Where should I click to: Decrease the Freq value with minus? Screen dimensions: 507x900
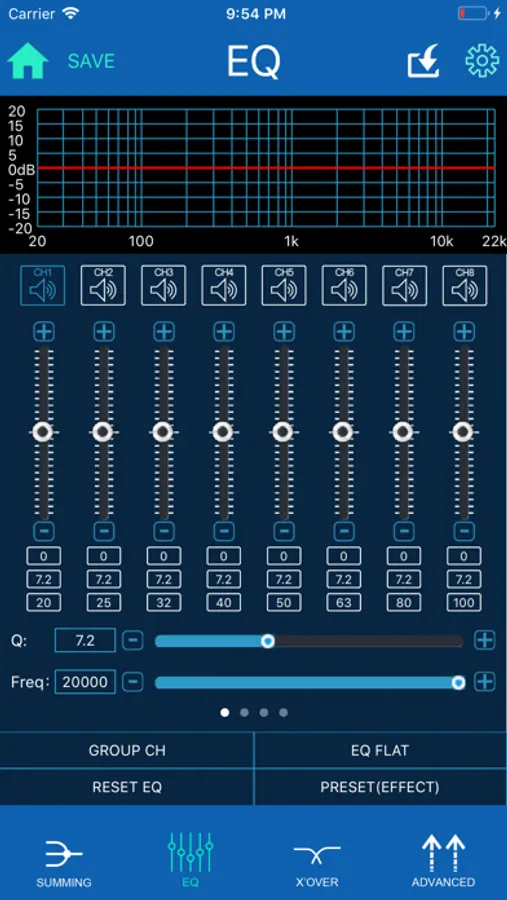point(133,682)
